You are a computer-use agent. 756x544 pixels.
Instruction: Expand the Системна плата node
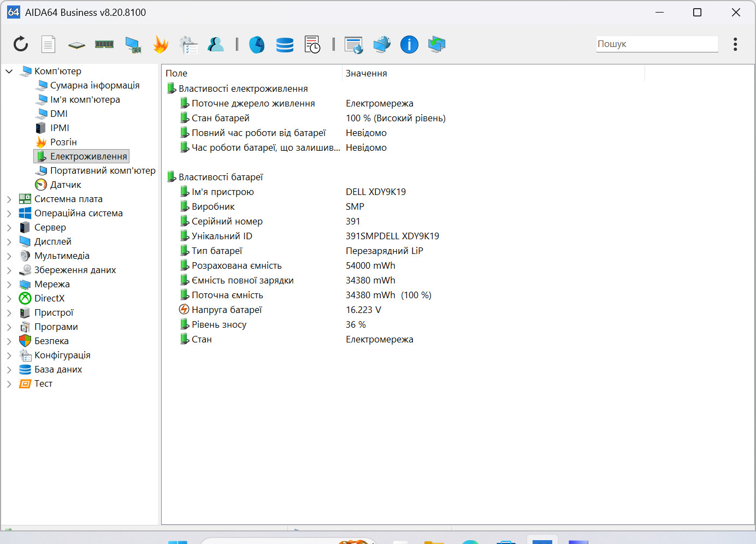(9, 199)
